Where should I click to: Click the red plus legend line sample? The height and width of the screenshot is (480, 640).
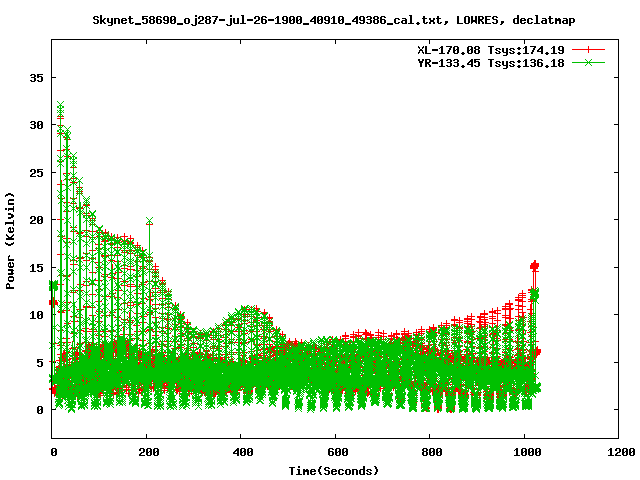pos(588,50)
